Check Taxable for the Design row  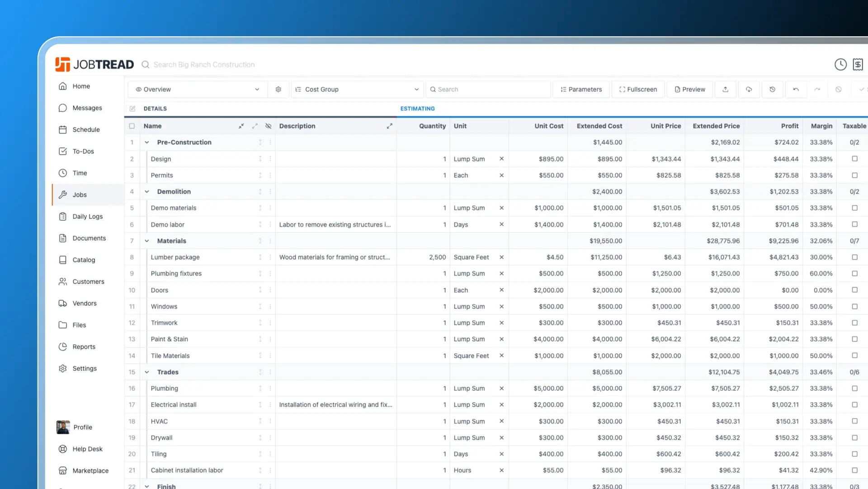tap(854, 159)
